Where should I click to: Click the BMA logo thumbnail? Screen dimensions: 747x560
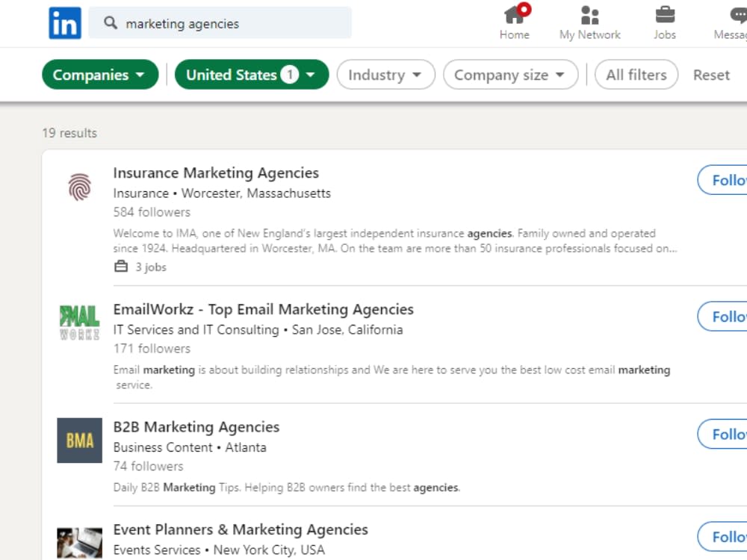click(x=78, y=441)
